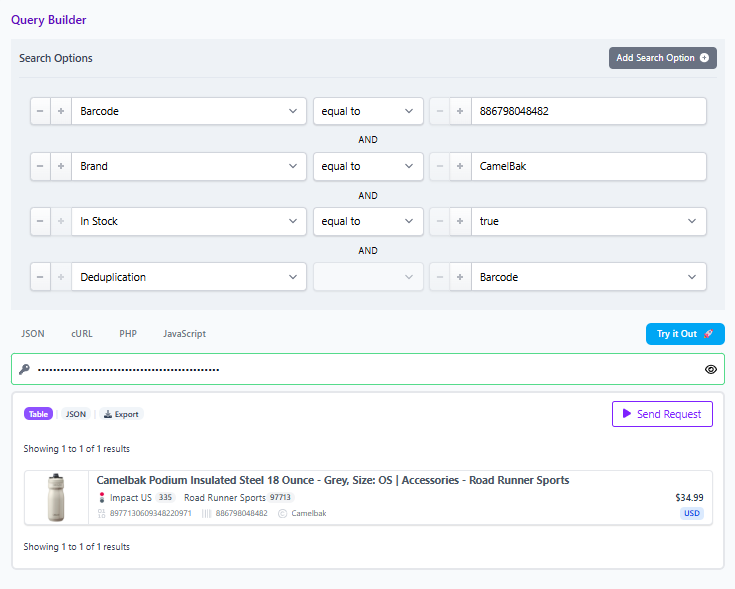Select the JSON results view
Viewport: 735px width, 589px height.
pos(75,414)
